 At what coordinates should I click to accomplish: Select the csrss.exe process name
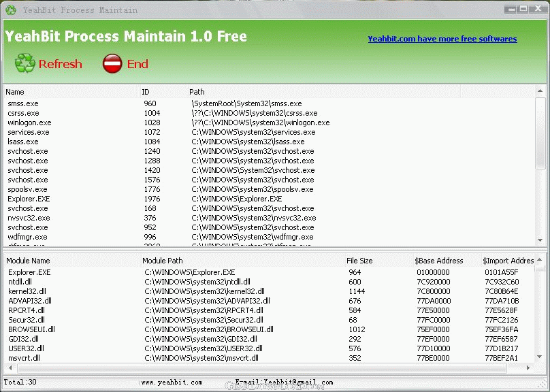coord(24,113)
